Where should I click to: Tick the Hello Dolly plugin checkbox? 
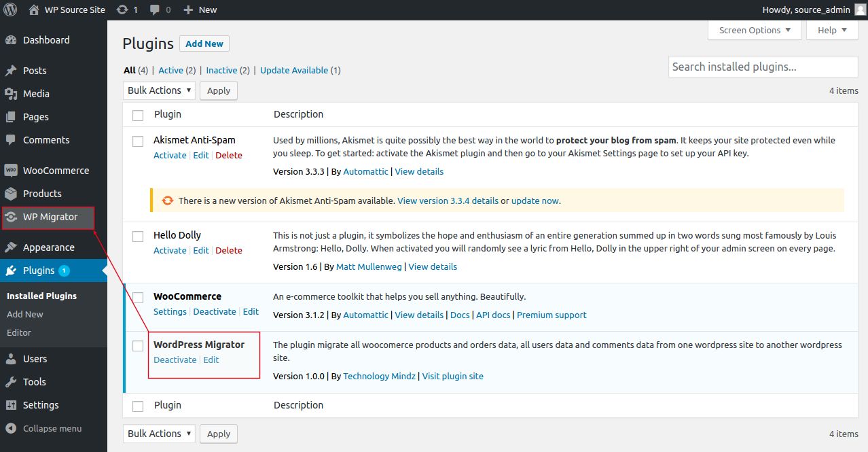pos(138,237)
